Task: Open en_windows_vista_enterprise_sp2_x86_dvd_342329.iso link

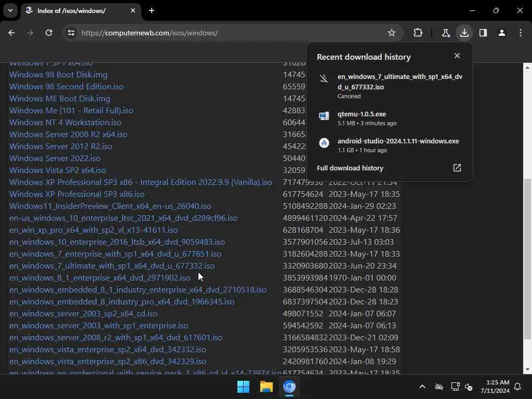Action: pyautogui.click(x=108, y=362)
